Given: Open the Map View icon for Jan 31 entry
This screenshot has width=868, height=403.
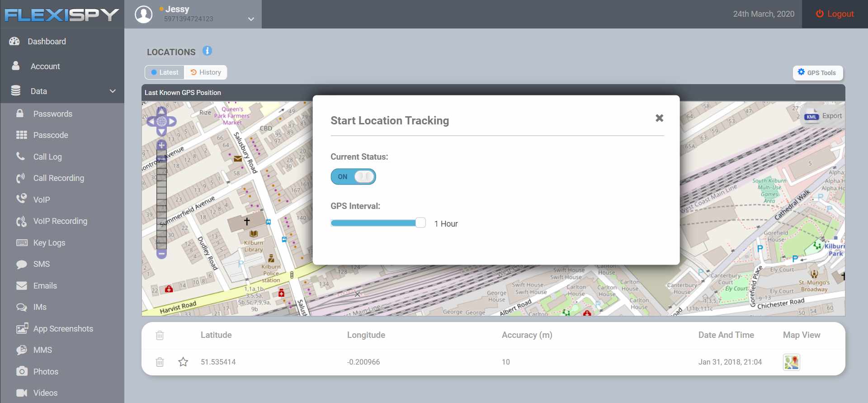Looking at the screenshot, I should [792, 362].
